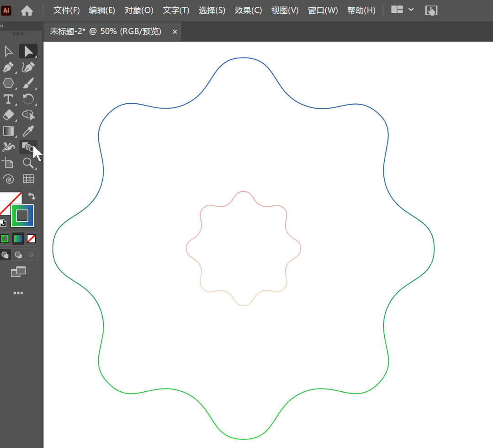Enable Draw Inside mode
Screen dimensions: 493x448
(31, 255)
